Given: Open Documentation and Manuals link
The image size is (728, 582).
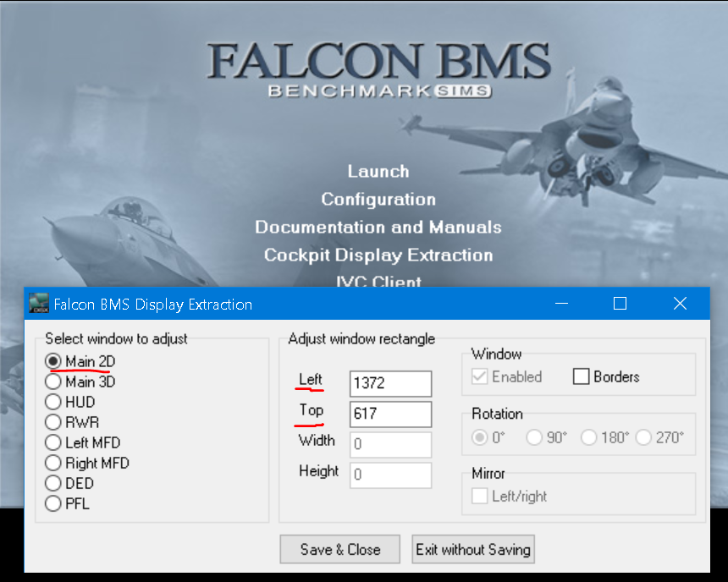Looking at the screenshot, I should pos(378,227).
